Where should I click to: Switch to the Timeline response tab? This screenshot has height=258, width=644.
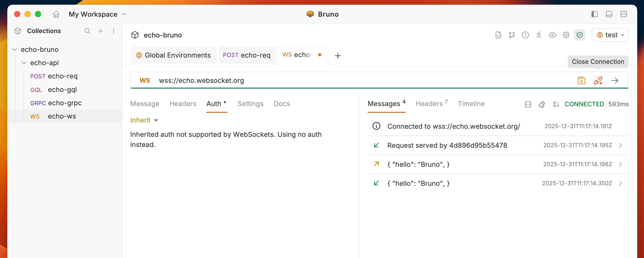(471, 104)
